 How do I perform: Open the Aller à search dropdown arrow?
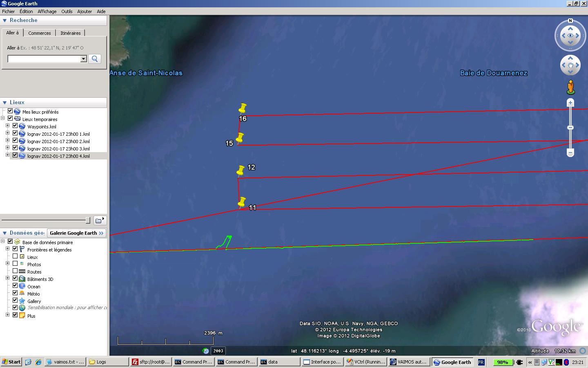coord(84,59)
